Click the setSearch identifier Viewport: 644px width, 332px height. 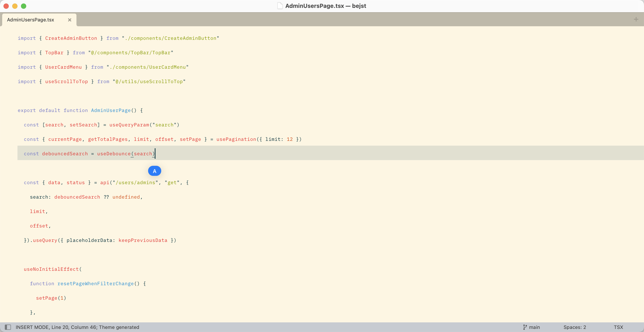[x=83, y=125]
